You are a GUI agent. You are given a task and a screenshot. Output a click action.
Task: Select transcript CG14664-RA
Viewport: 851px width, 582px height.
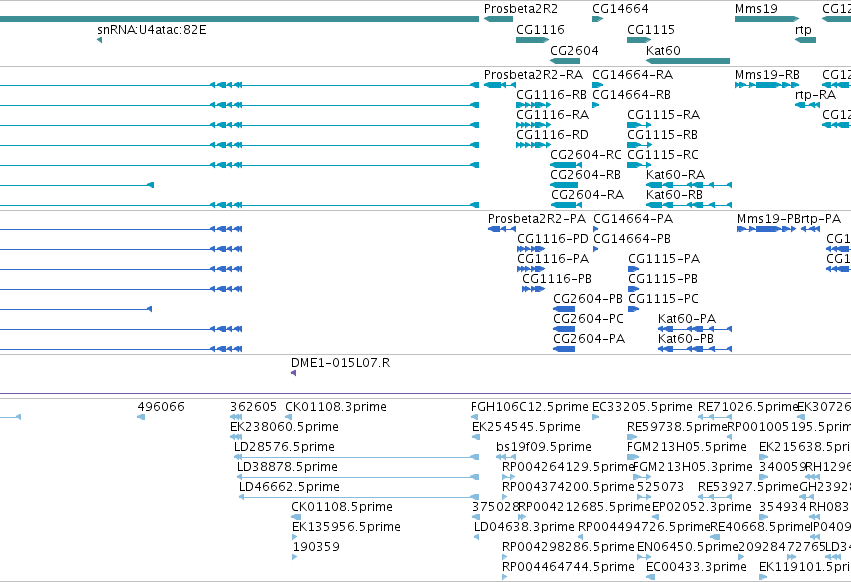(x=632, y=74)
